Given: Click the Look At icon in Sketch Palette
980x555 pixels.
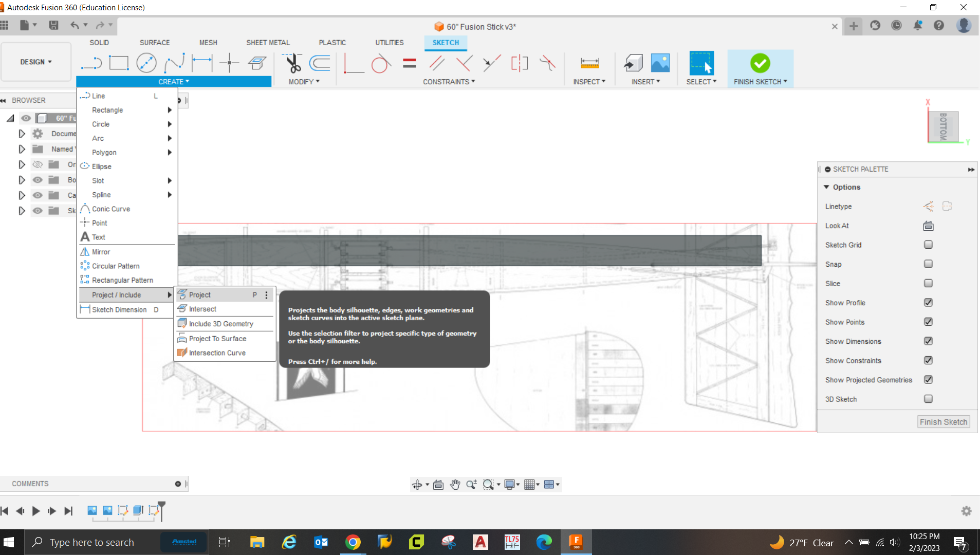Looking at the screenshot, I should [x=928, y=226].
